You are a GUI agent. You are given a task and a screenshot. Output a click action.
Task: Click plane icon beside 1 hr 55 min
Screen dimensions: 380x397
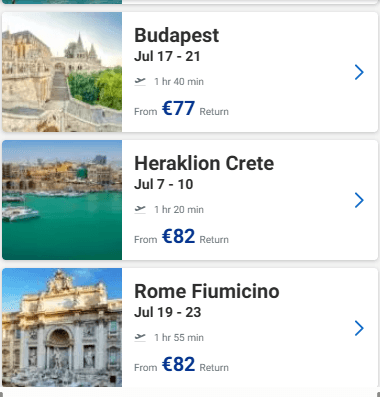(140, 337)
